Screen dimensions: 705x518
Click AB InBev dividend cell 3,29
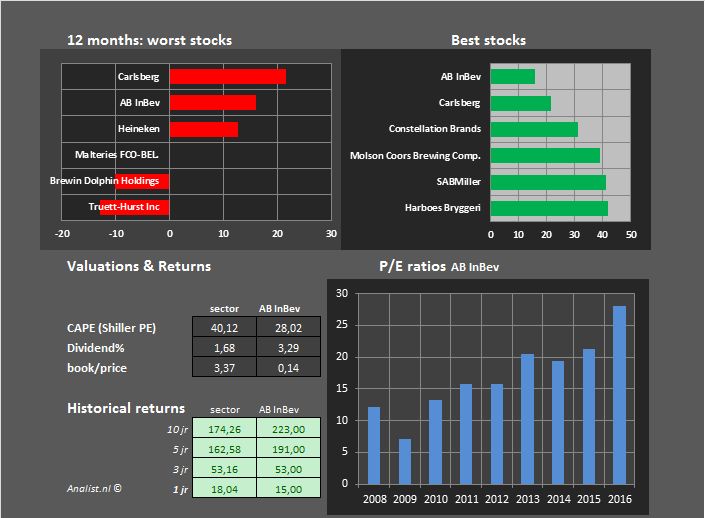[x=288, y=348]
